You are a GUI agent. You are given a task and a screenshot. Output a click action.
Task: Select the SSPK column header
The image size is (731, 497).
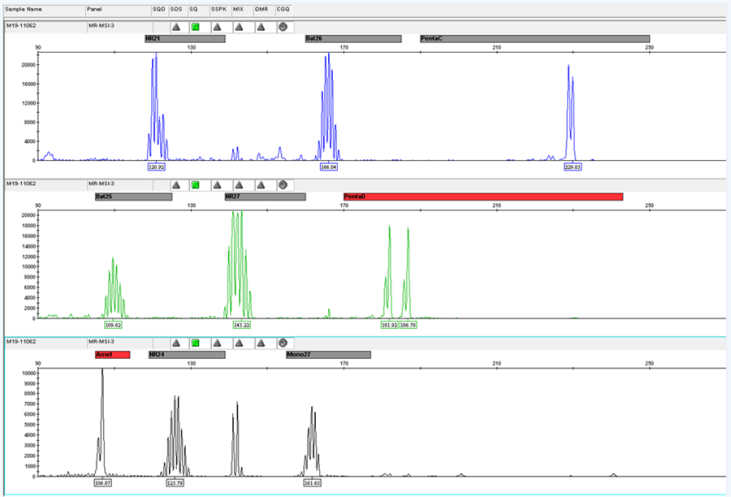(x=218, y=8)
